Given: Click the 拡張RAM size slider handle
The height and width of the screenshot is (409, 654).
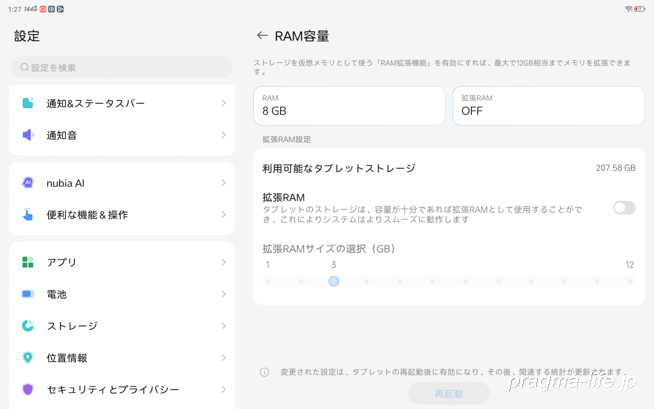Looking at the screenshot, I should click(334, 281).
